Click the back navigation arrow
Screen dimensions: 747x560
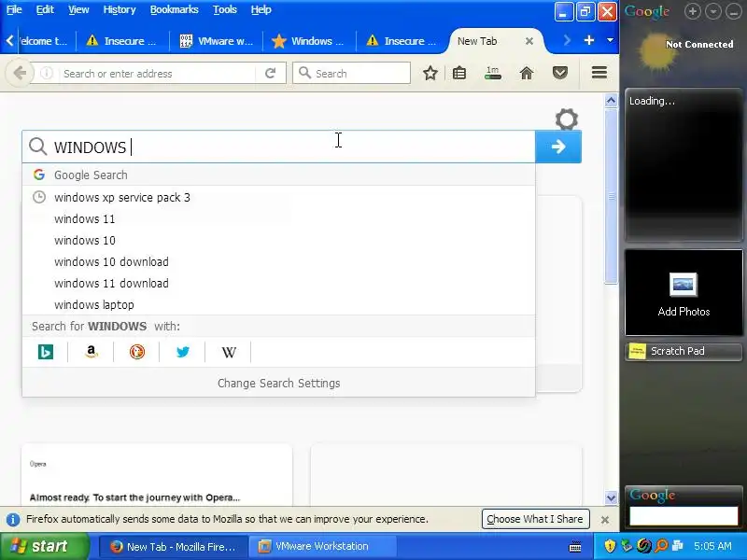coord(20,74)
